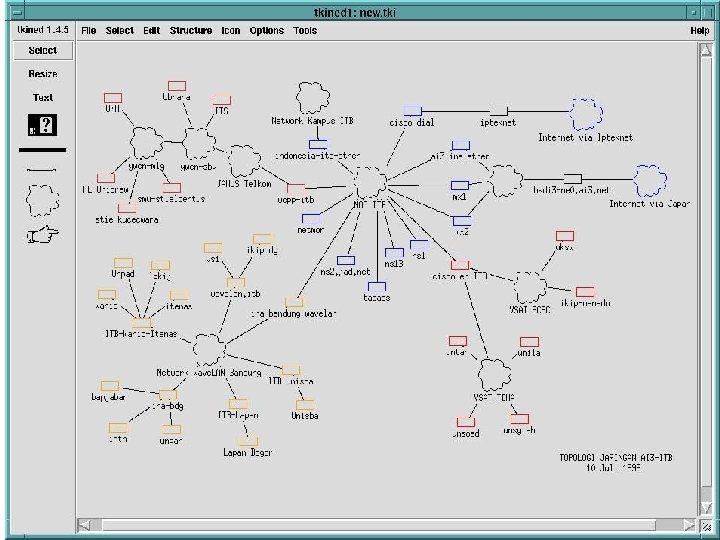
Task: Click the horizontal scrollbar thumb
Action: click(x=379, y=524)
